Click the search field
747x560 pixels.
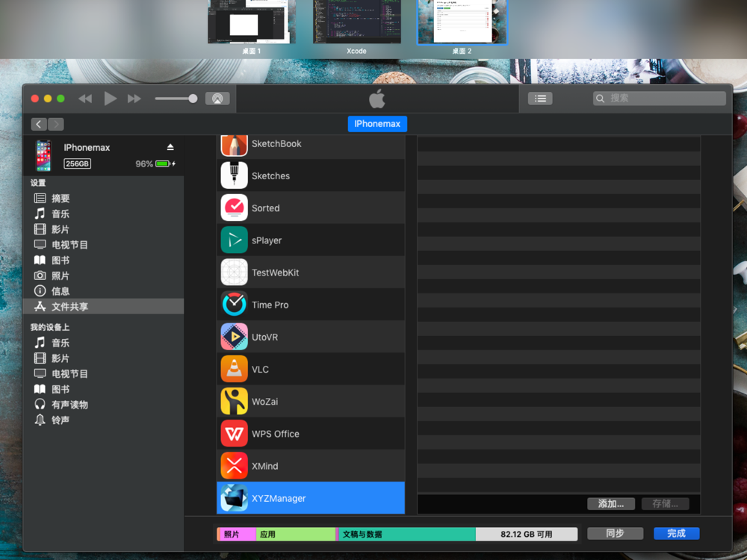click(660, 99)
